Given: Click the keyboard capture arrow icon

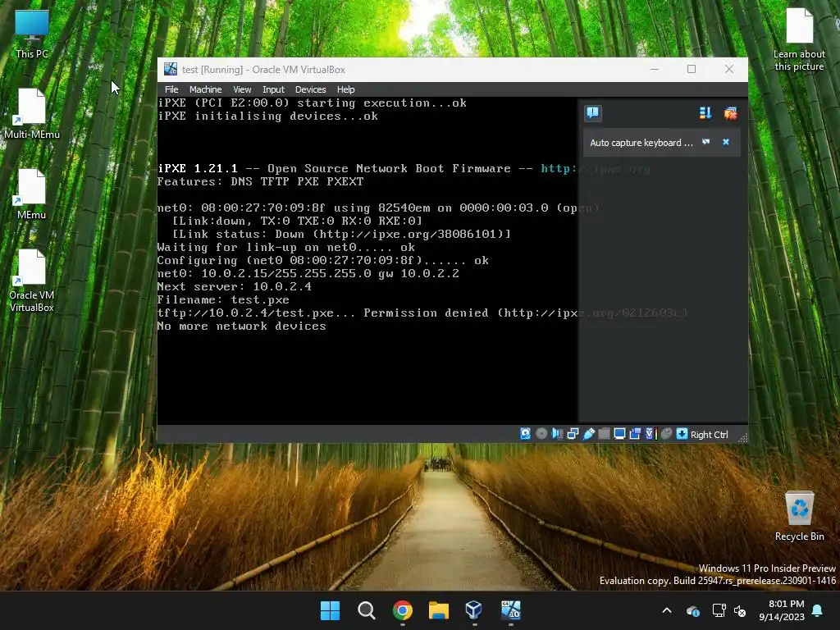Looking at the screenshot, I should 682,434.
